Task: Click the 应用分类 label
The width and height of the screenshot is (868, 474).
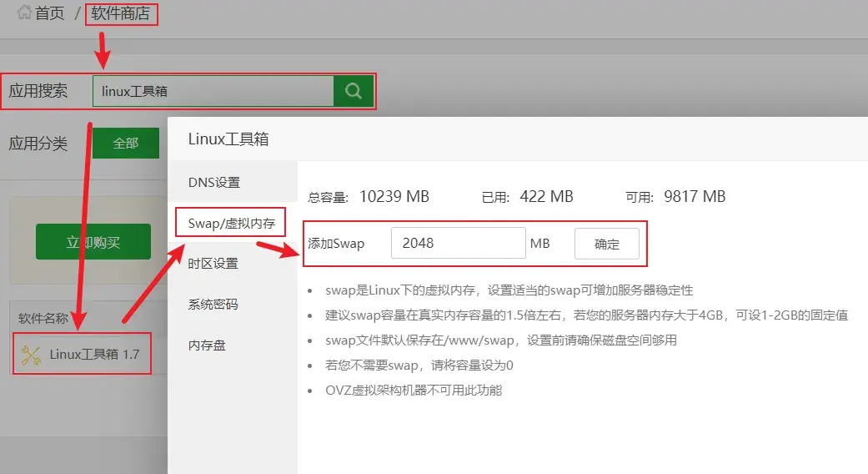Action: pyautogui.click(x=38, y=144)
